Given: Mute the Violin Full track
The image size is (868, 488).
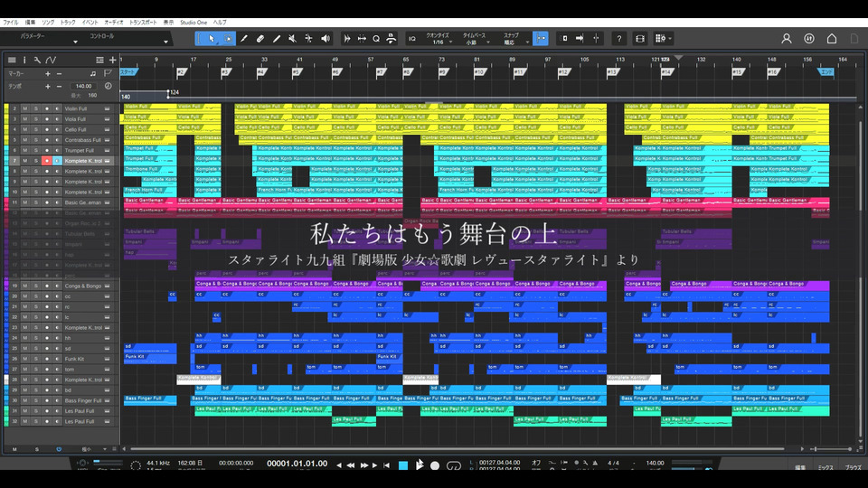Looking at the screenshot, I should [24, 108].
